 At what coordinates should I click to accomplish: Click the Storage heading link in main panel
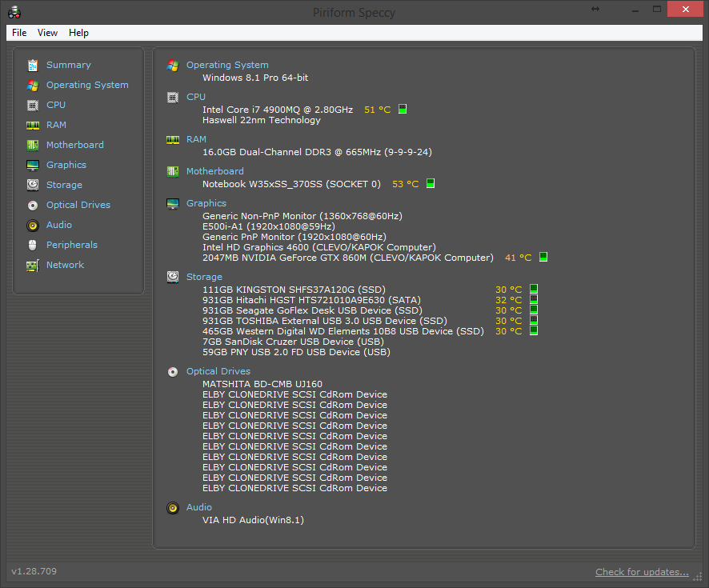click(x=204, y=277)
